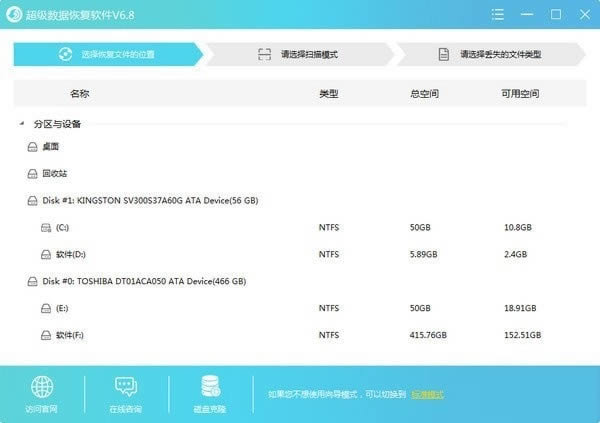The height and width of the screenshot is (423, 600).
Task: Click the 2.4GB free space value
Action: 515,254
